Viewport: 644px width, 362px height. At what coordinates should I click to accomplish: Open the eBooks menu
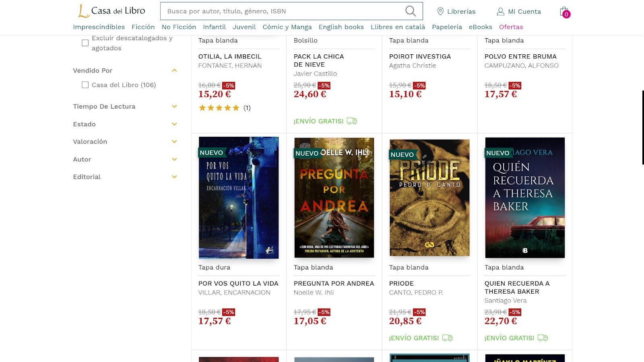(x=480, y=27)
